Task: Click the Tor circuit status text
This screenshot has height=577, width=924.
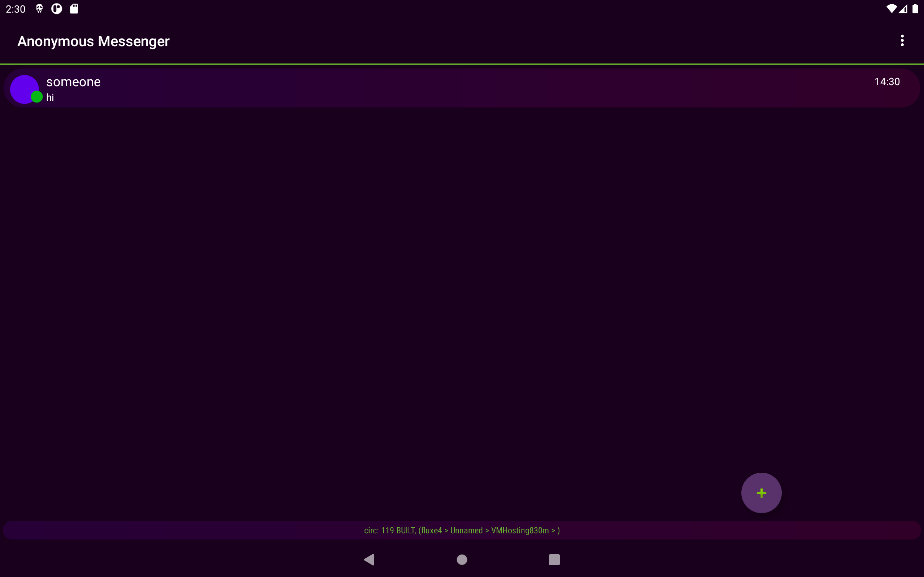Action: [x=462, y=530]
